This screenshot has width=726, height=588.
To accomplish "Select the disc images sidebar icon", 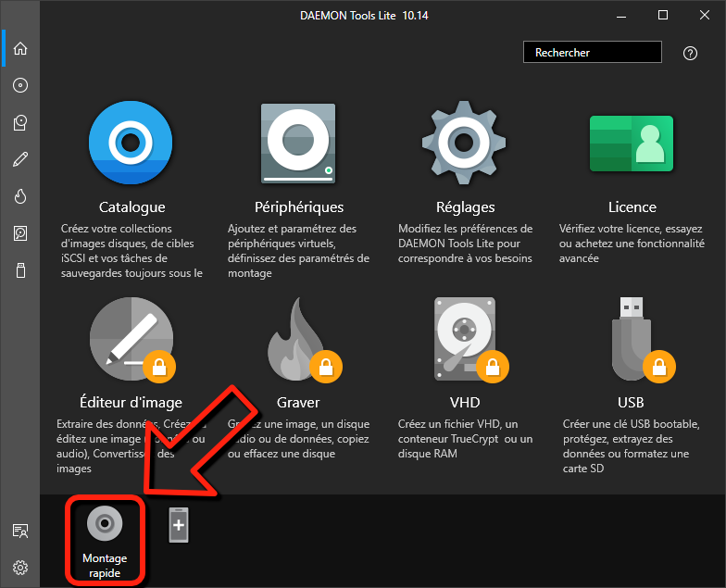I will coord(20,85).
